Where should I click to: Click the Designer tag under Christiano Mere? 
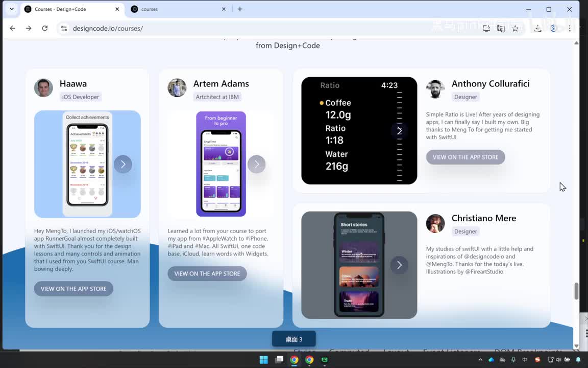point(465,232)
